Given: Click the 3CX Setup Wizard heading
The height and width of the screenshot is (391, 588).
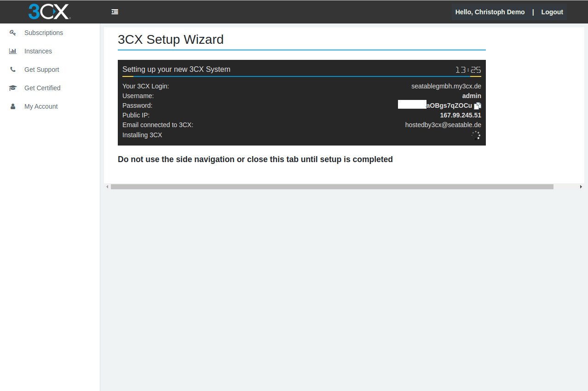Looking at the screenshot, I should [171, 39].
